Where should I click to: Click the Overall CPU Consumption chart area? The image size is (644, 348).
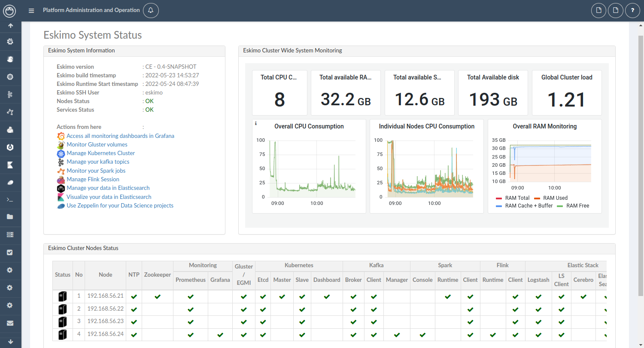313,168
